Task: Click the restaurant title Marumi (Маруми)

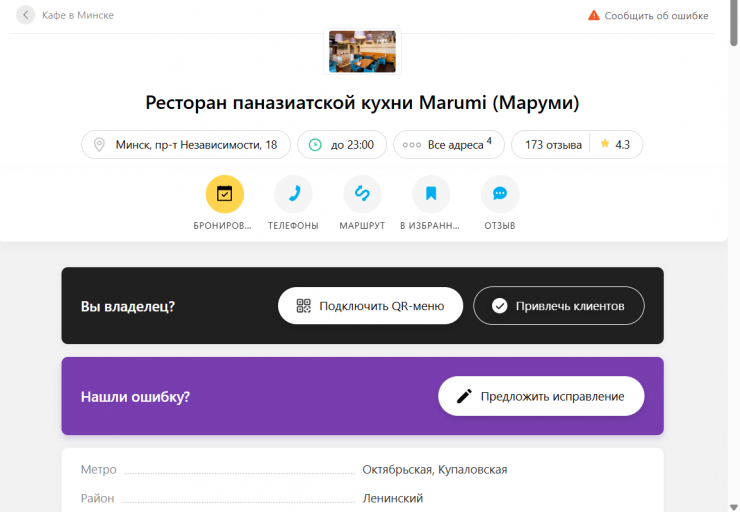Action: pyautogui.click(x=362, y=102)
